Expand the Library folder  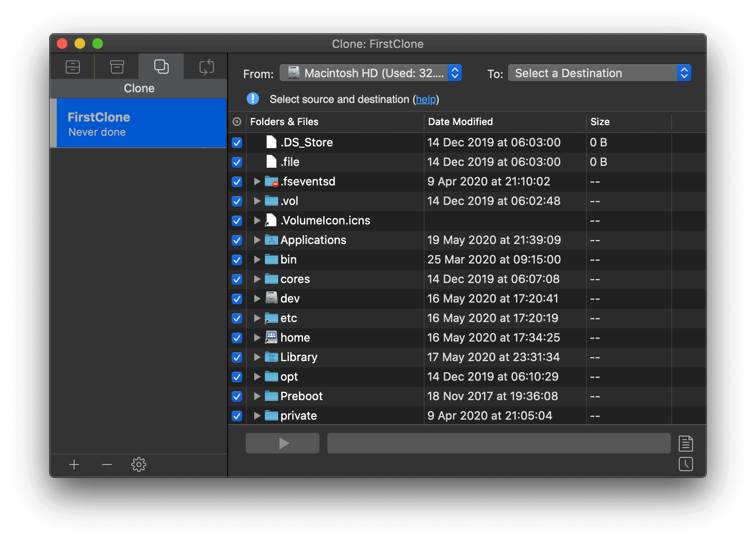tap(257, 357)
